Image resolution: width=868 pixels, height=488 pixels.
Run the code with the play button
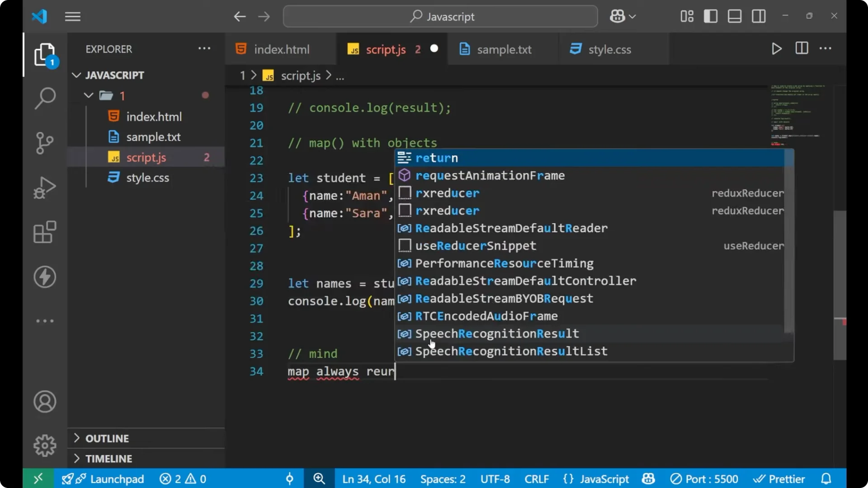tap(777, 48)
